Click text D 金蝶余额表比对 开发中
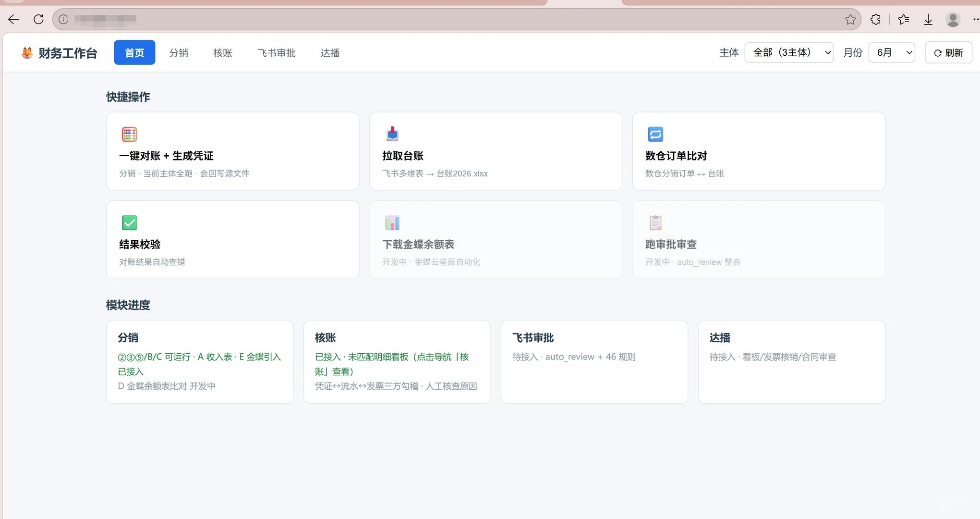This screenshot has width=980, height=519. (x=167, y=386)
